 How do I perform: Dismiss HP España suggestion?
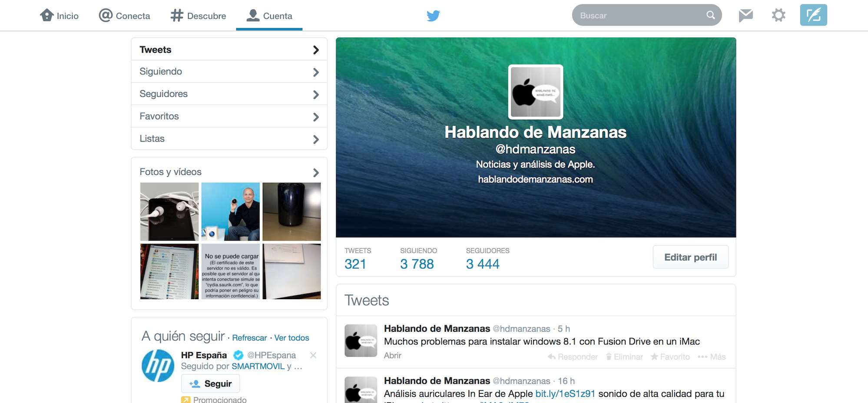tap(313, 355)
